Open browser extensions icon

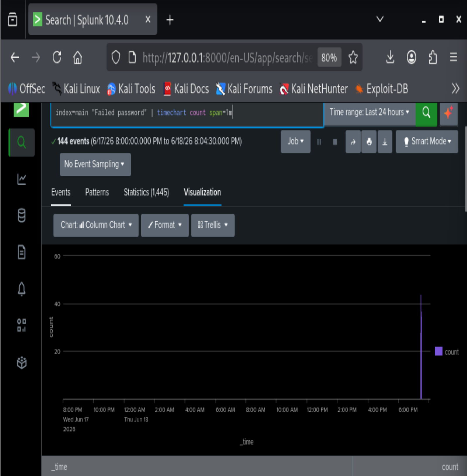tap(433, 57)
